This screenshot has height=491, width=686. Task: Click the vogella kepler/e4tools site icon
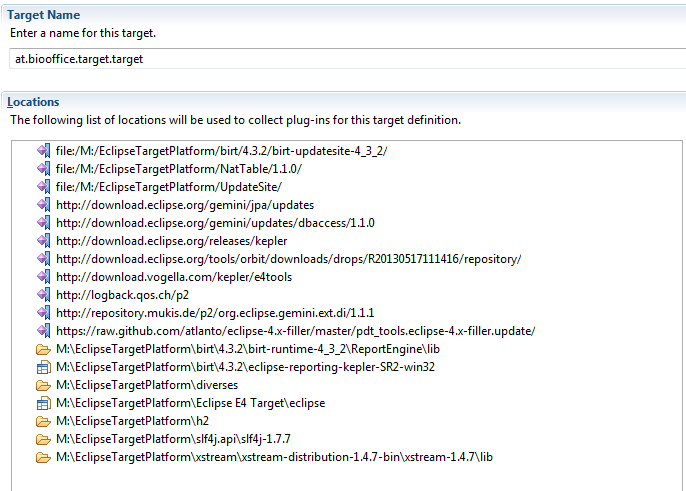[x=43, y=277]
